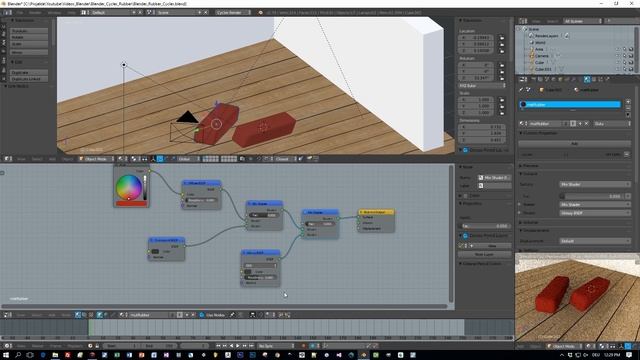The width and height of the screenshot is (640, 360).
Task: Toggle the Color checkbox in node panel
Action: click(465, 196)
